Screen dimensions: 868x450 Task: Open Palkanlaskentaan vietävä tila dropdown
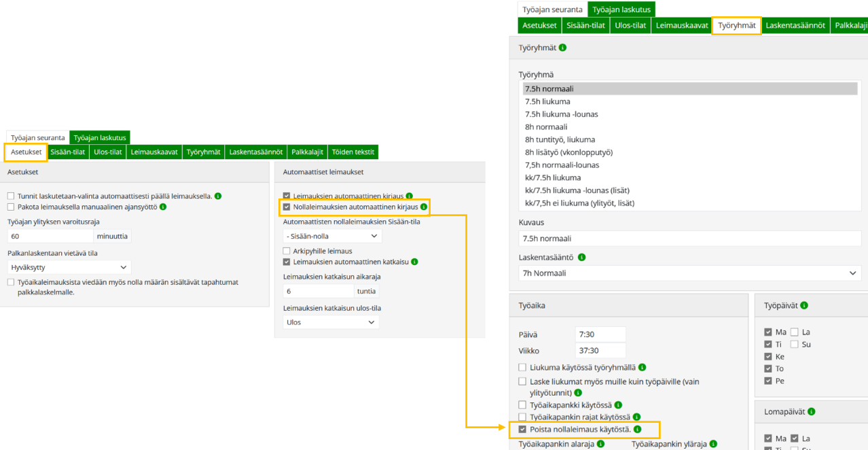[69, 268]
